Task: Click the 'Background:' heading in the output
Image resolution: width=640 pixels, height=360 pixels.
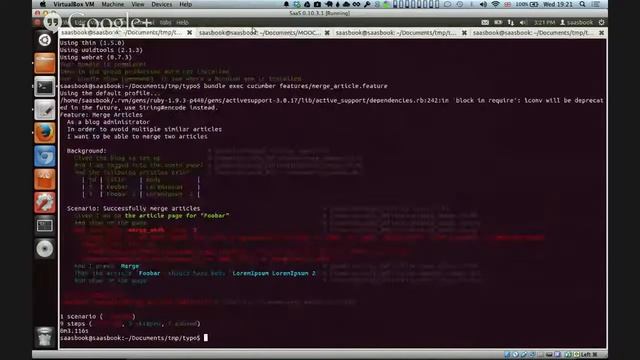Action: coord(87,151)
